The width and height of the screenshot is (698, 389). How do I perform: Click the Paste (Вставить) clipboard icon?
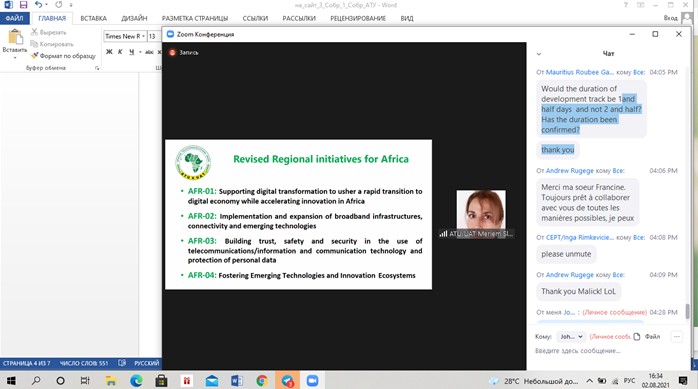click(15, 37)
